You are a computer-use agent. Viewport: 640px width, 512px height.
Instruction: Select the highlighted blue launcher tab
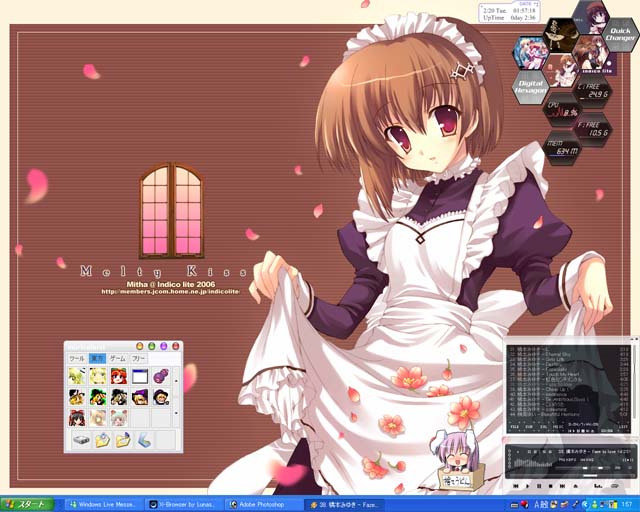(x=98, y=358)
